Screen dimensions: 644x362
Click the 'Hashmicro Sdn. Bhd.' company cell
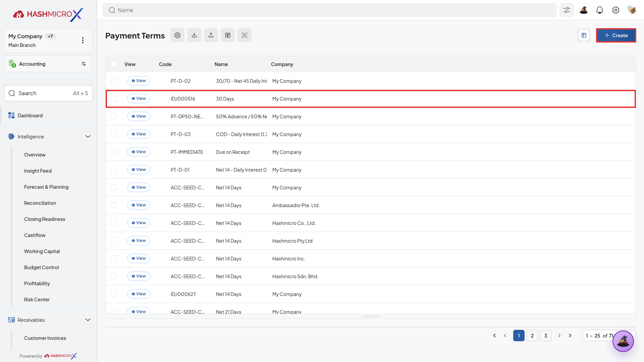click(296, 277)
